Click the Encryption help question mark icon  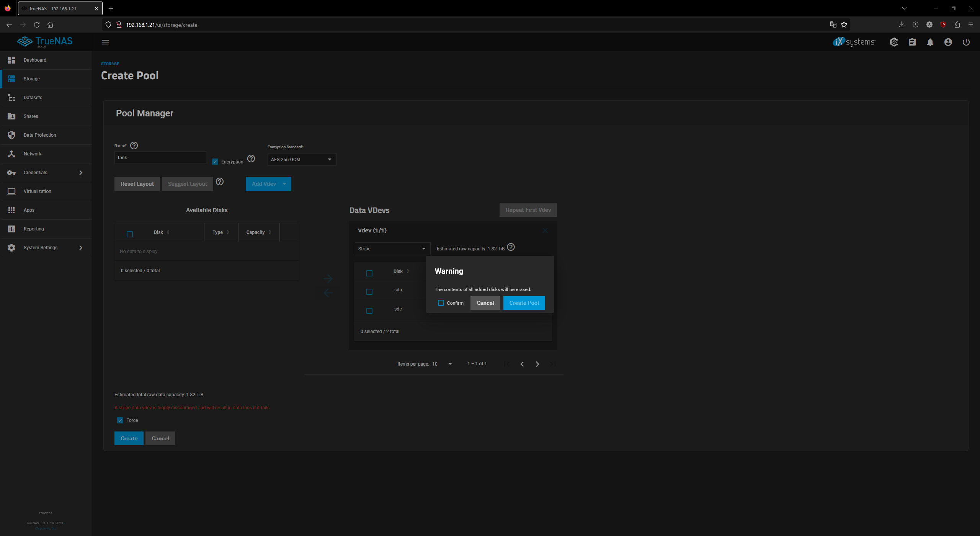(251, 158)
